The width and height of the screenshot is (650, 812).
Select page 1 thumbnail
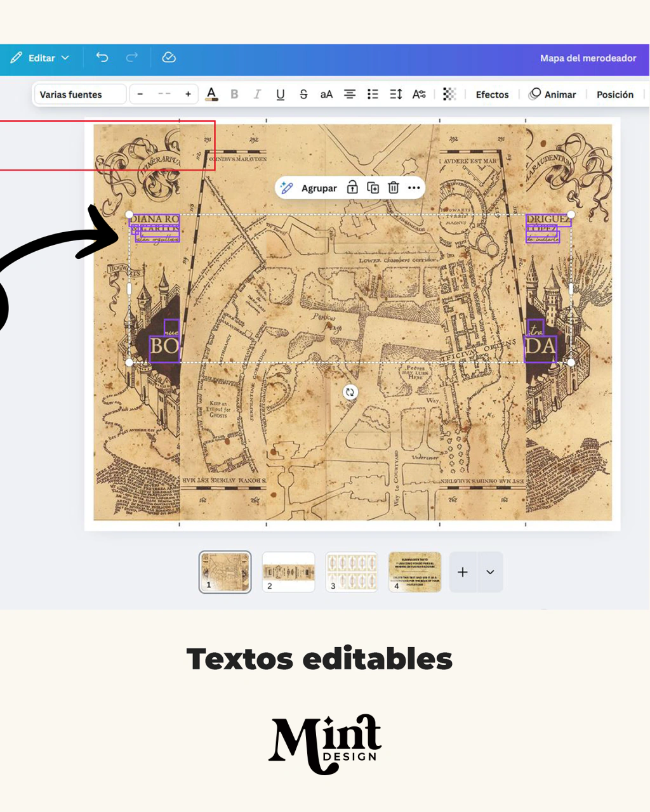coord(225,572)
